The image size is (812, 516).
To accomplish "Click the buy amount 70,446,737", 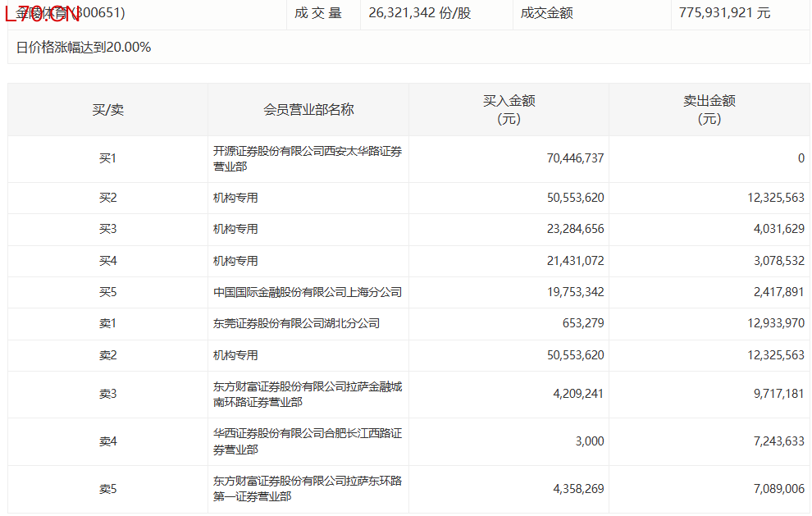I will [575, 158].
